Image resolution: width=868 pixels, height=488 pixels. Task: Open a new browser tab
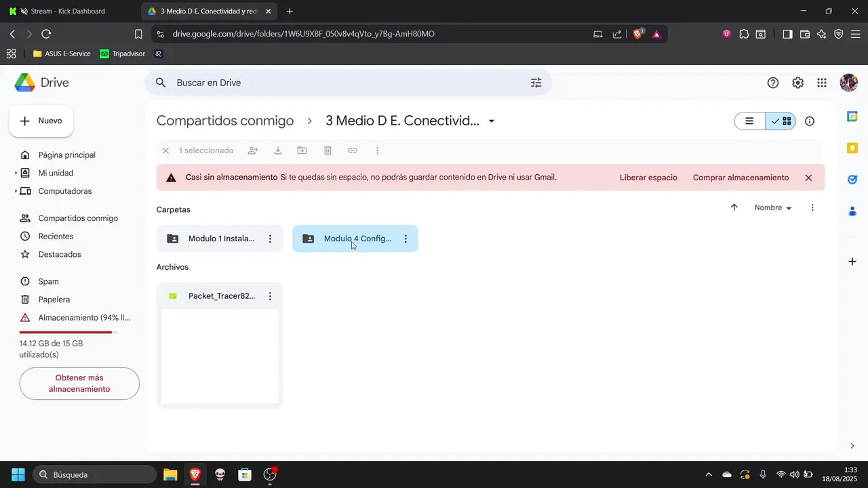point(290,12)
